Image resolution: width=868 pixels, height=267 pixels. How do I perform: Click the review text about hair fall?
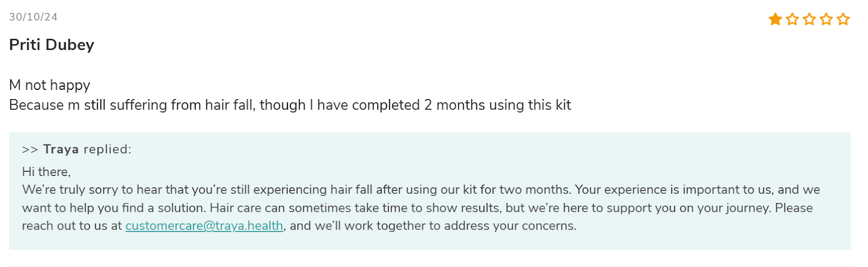(x=290, y=105)
